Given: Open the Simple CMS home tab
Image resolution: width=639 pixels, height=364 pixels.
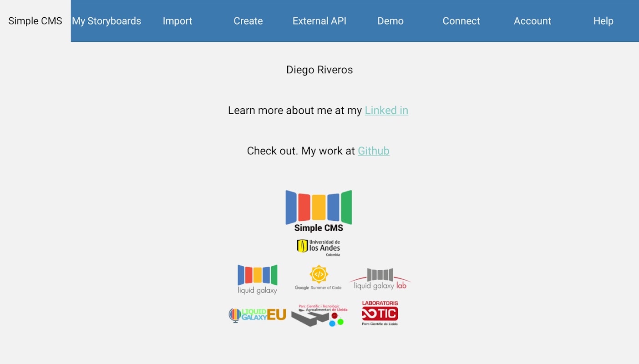Looking at the screenshot, I should [35, 21].
